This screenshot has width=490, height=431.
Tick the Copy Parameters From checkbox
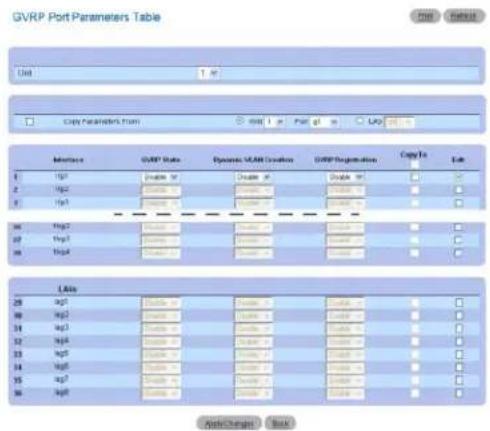click(x=30, y=122)
